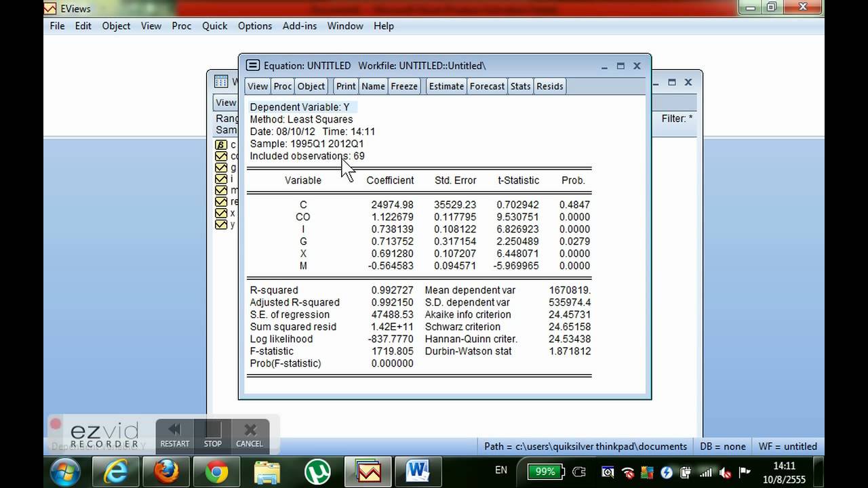
Task: Open the Object menu in main menu bar
Action: (x=116, y=26)
